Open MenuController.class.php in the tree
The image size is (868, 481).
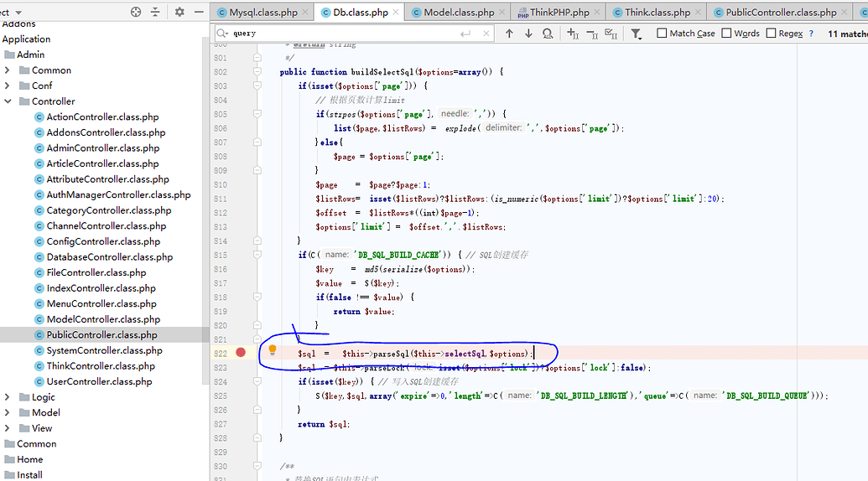(x=101, y=303)
